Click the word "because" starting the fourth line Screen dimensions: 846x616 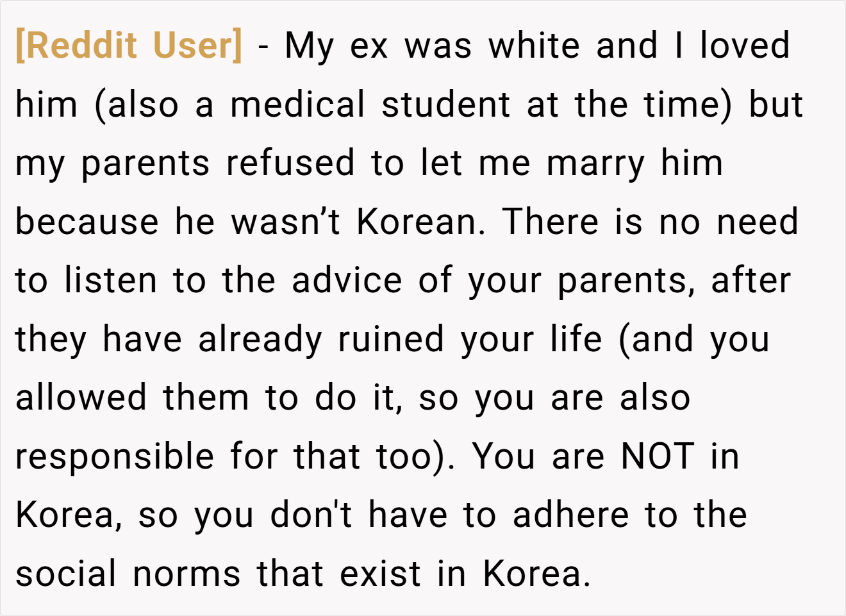87,222
